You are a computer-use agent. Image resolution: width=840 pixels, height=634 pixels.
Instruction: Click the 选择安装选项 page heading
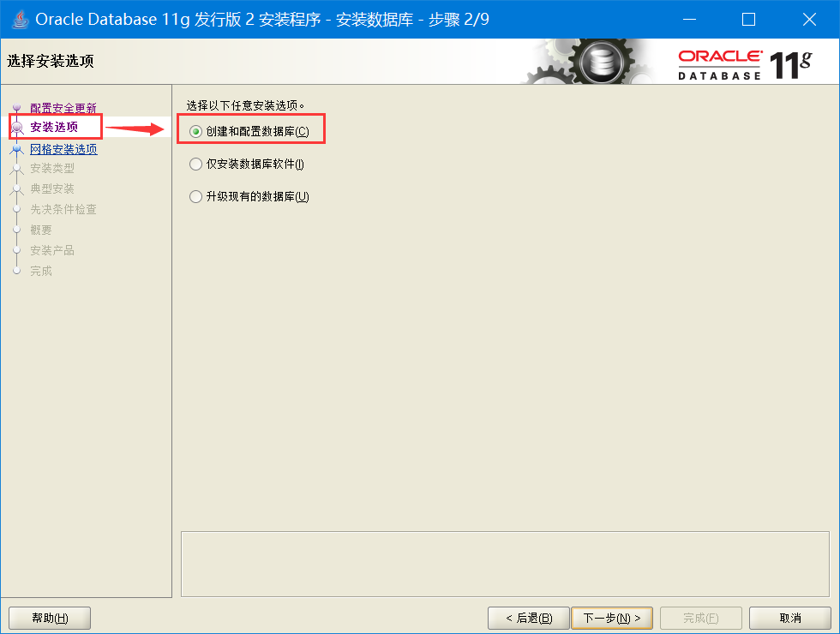[51, 61]
